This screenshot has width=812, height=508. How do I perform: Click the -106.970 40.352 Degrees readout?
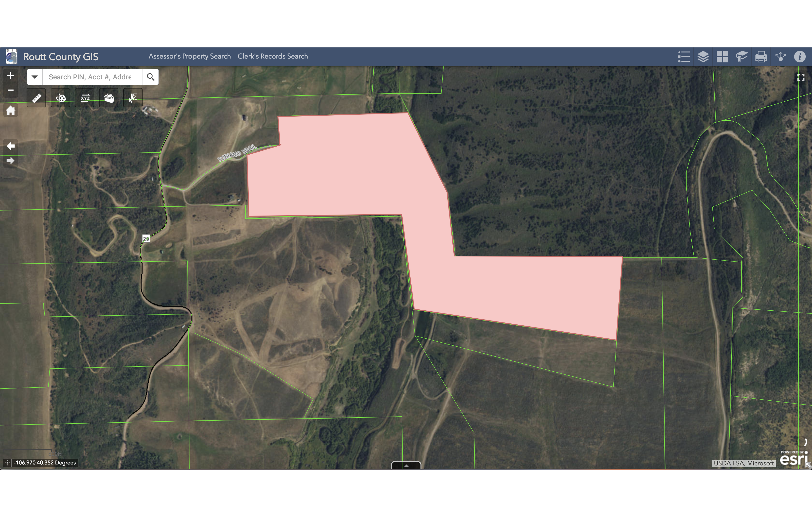[x=45, y=463]
